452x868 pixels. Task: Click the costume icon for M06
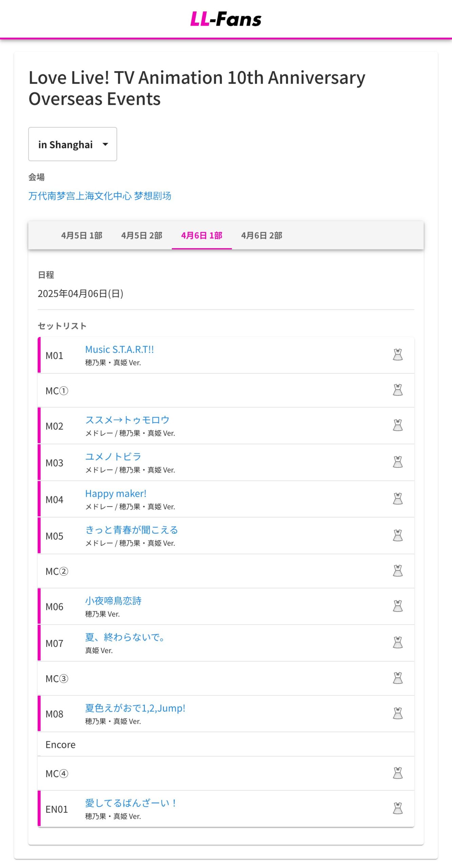click(397, 606)
